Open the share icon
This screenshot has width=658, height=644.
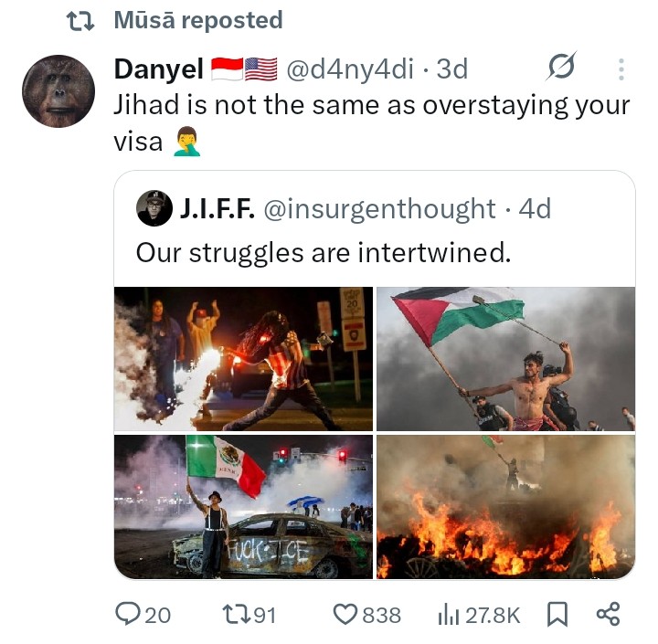[608, 614]
